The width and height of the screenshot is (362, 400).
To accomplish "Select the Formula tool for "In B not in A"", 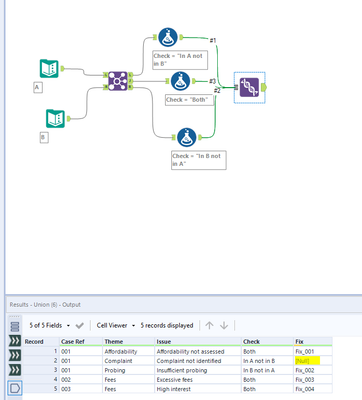I will pyautogui.click(x=187, y=137).
